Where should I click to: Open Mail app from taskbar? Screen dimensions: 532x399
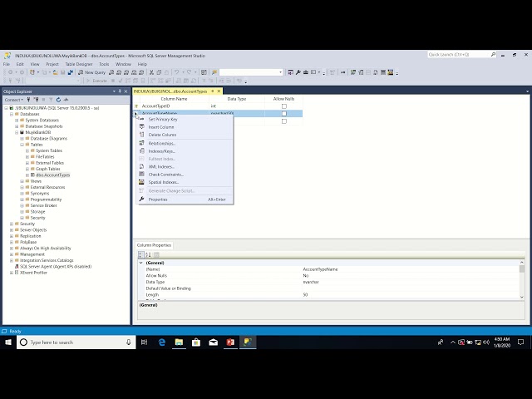click(x=214, y=342)
